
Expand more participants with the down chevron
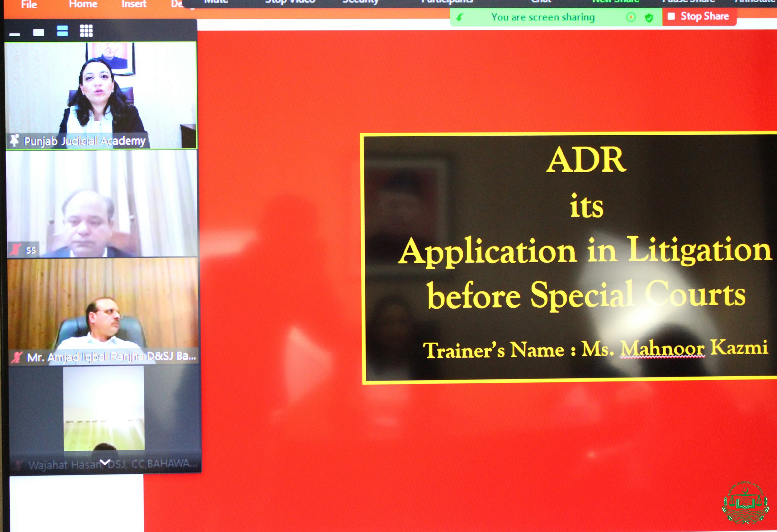point(105,462)
